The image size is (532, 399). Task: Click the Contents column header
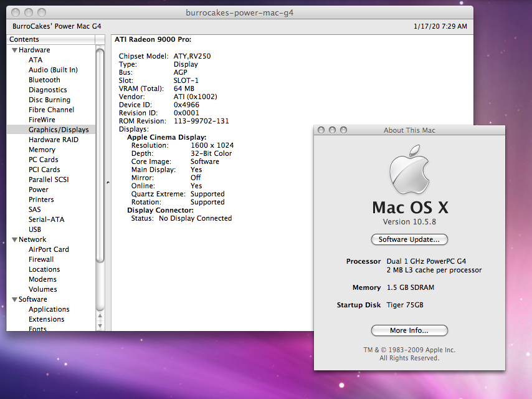[x=51, y=39]
